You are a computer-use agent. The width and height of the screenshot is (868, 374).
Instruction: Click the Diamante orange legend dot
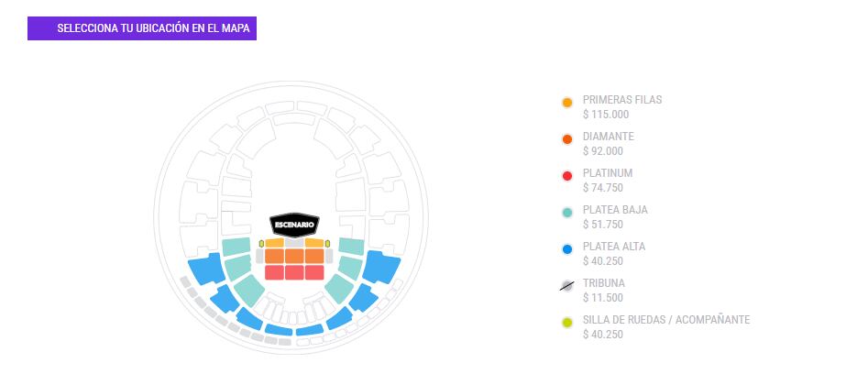(566, 139)
